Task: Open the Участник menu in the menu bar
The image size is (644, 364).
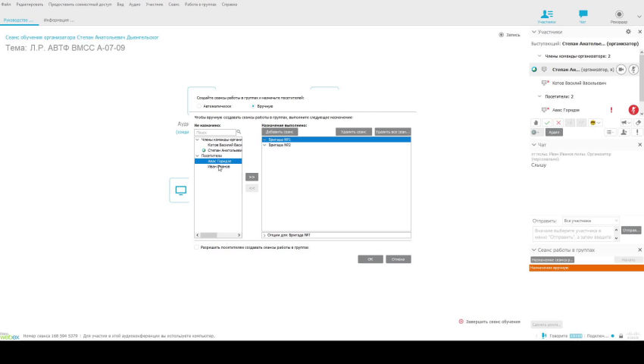Action: [155, 5]
